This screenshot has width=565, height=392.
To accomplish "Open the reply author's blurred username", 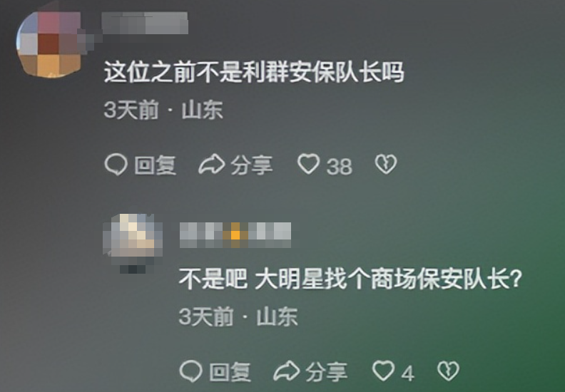I will tap(235, 235).
